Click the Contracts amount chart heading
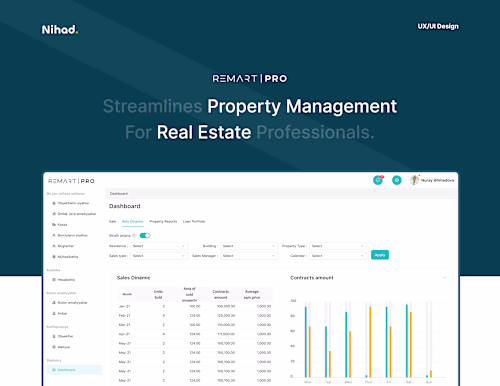This screenshot has width=500, height=386. (x=312, y=278)
